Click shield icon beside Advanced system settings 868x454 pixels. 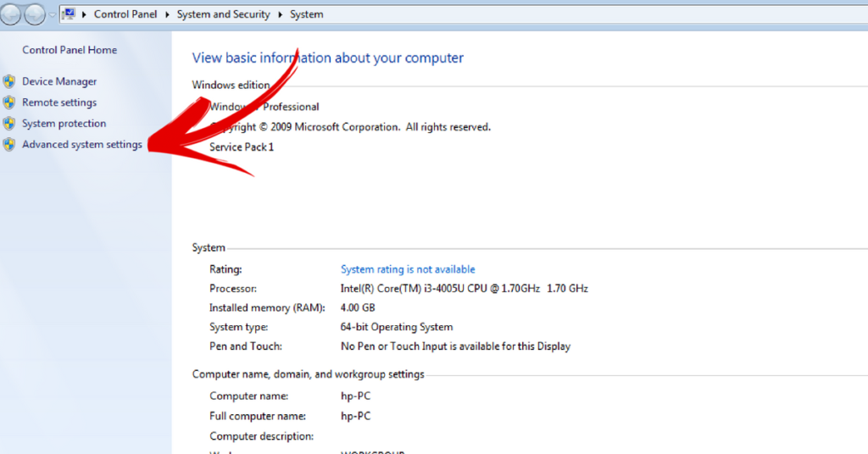pyautogui.click(x=8, y=144)
